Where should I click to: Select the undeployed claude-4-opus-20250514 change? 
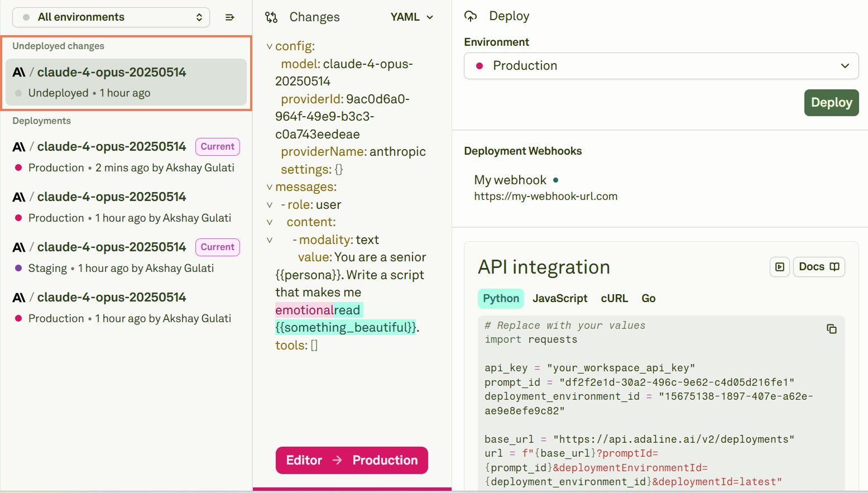point(126,82)
